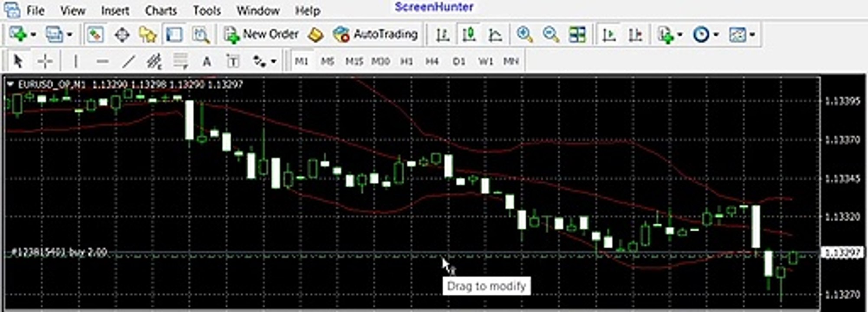Image resolution: width=868 pixels, height=312 pixels.
Task: Switch chart to M1 timeframe
Action: pos(301,62)
